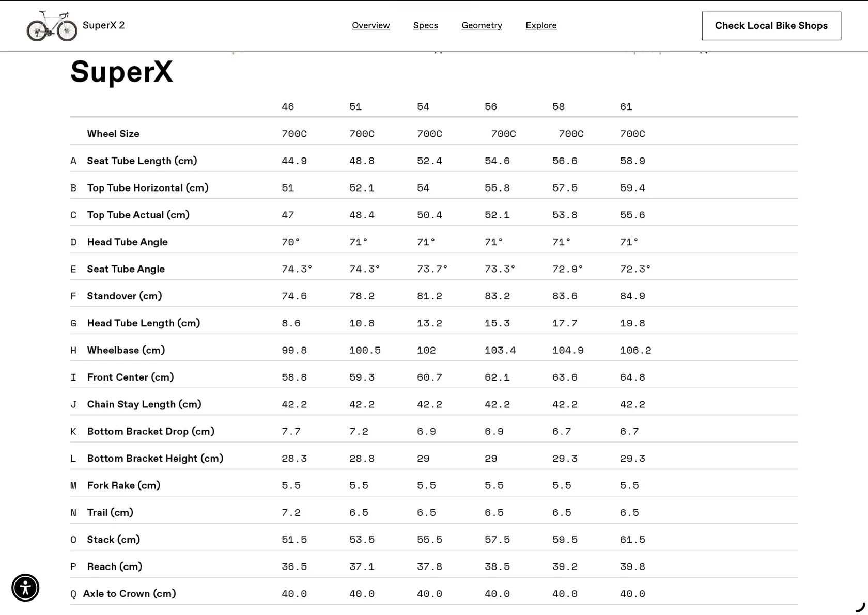Select the Stack (cm) row label
868x615 pixels.
click(113, 540)
